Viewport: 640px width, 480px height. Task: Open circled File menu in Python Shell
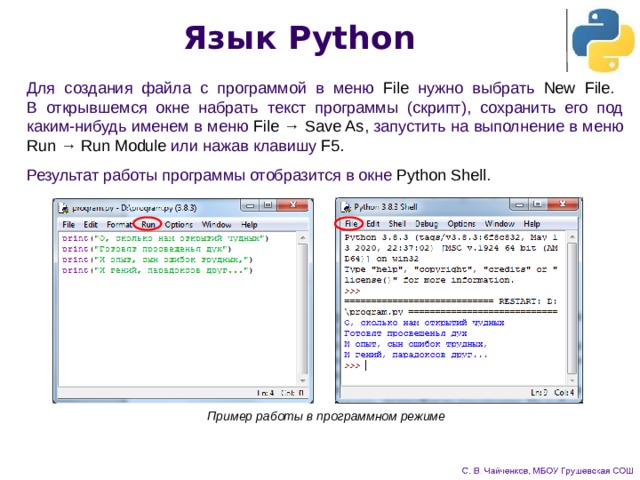click(351, 224)
